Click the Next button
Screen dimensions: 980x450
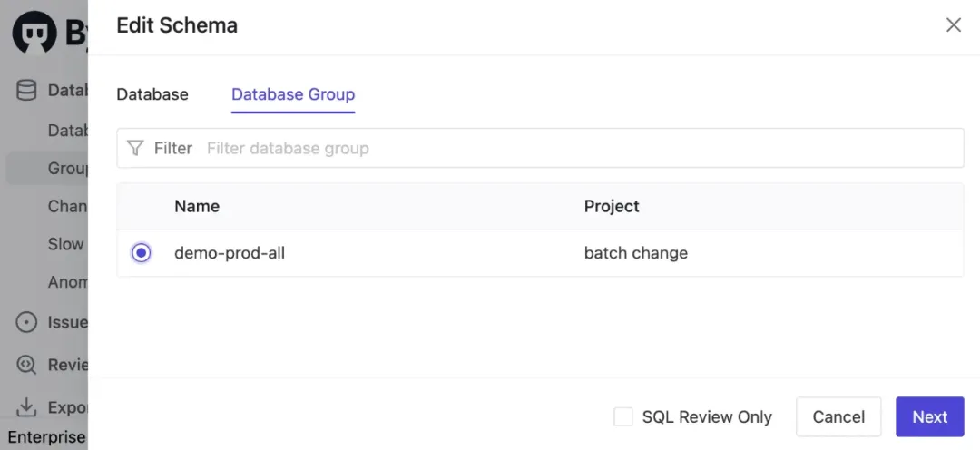(x=929, y=416)
